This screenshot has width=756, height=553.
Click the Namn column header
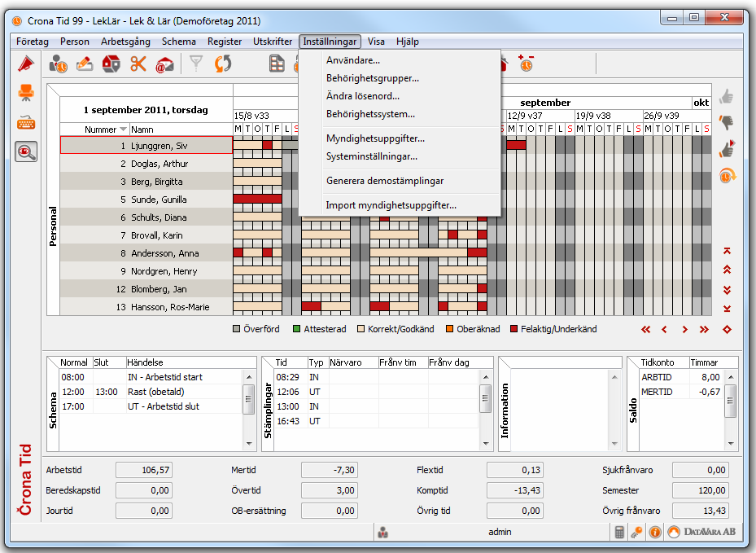[x=181, y=129]
